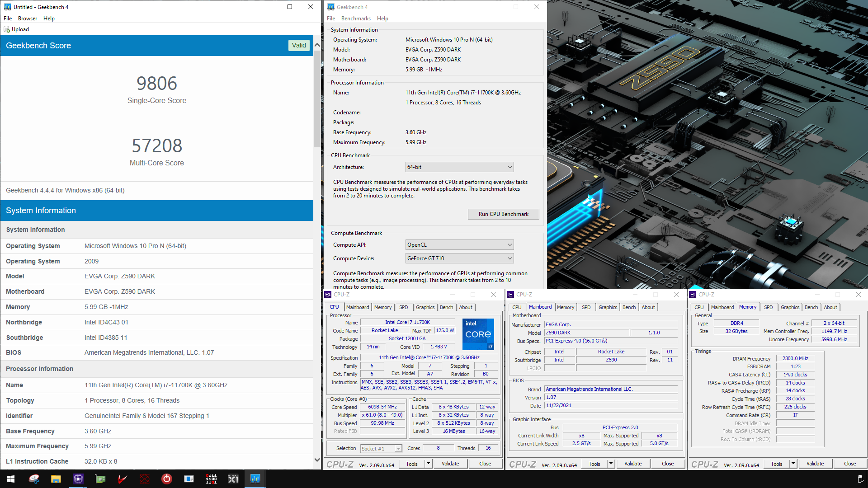This screenshot has width=868, height=488.
Task: Click the Upload button in Geekbench results
Action: click(16, 29)
